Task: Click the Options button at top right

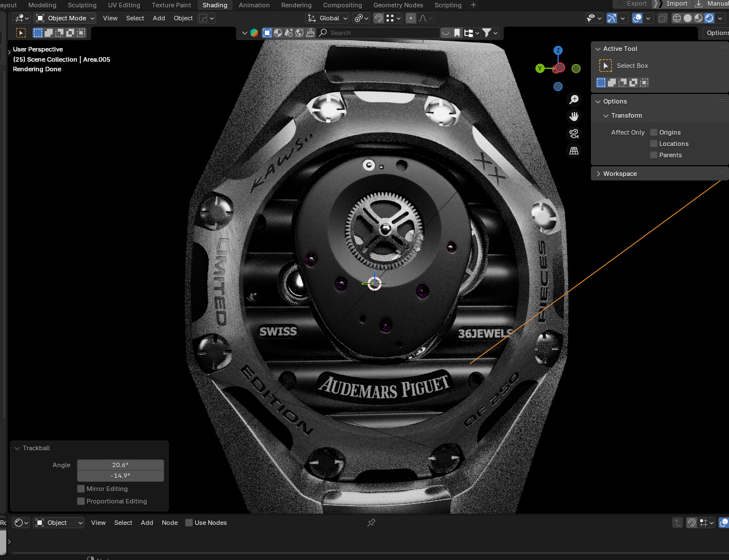Action: [717, 33]
